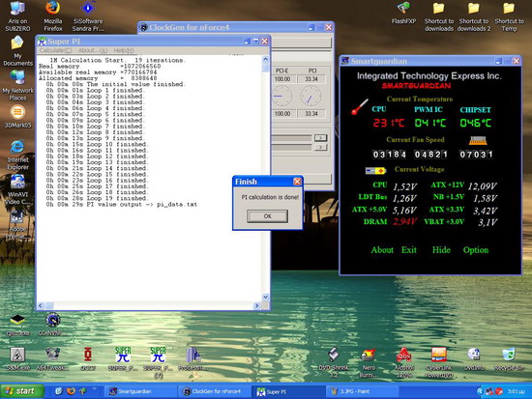Select the A64Tweaker desktop icon
The width and height of the screenshot is (532, 399).
tap(52, 358)
